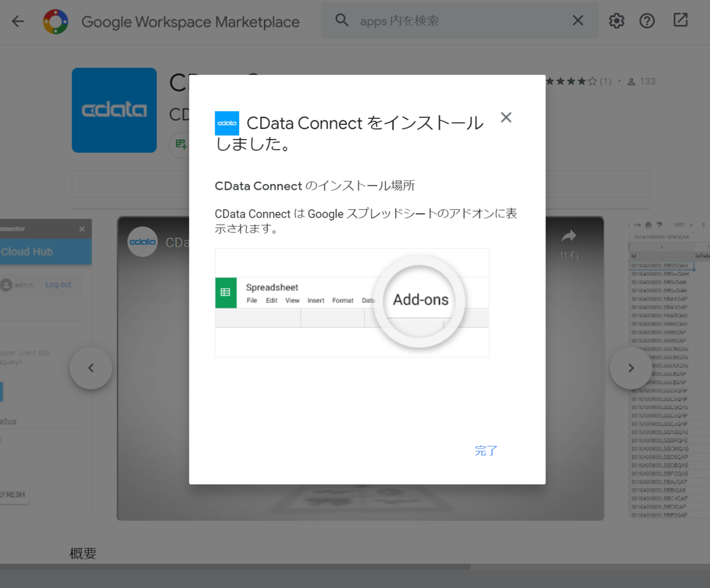Image resolution: width=710 pixels, height=588 pixels.
Task: Click the open-in-new-window icon top right
Action: pos(680,20)
